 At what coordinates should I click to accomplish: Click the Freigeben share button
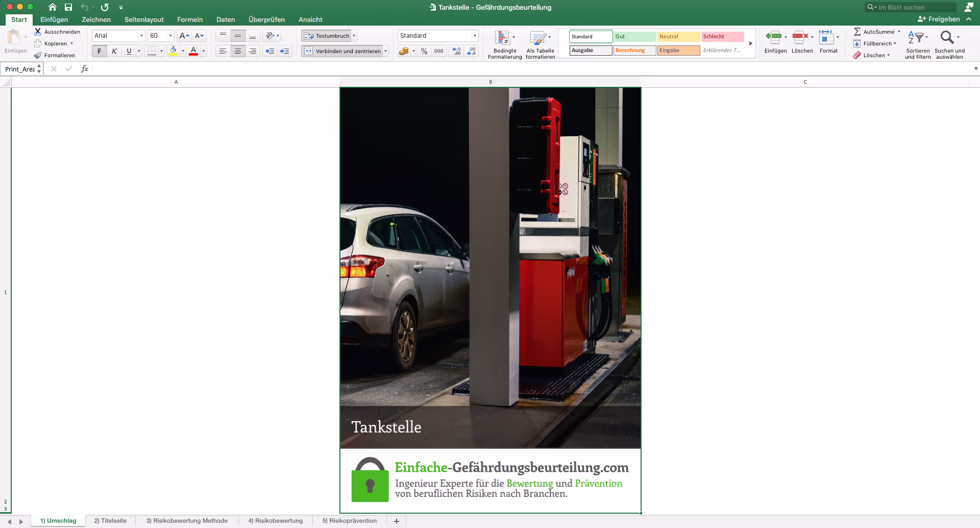point(939,19)
